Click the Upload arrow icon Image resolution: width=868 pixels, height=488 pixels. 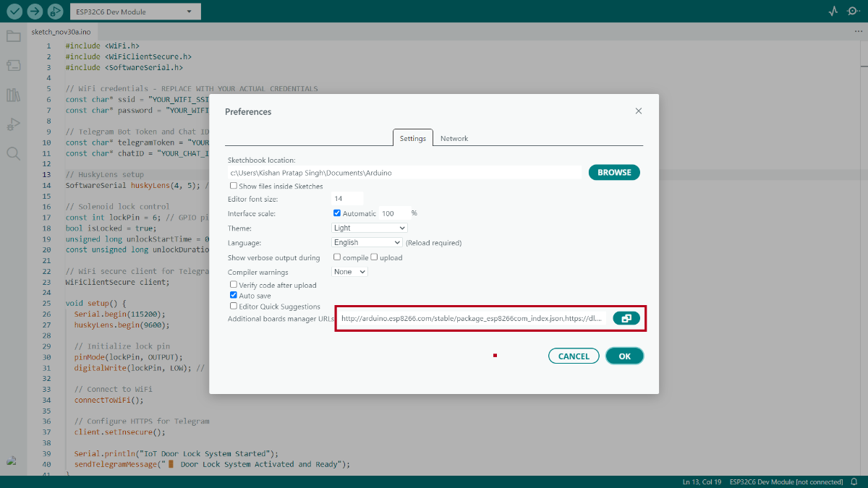[x=35, y=12]
